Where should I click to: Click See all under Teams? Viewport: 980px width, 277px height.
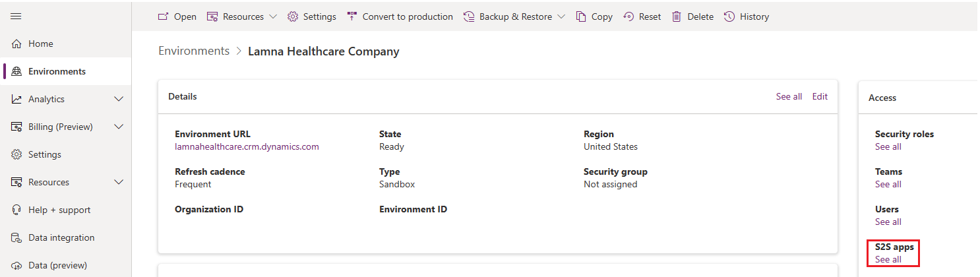click(x=888, y=184)
